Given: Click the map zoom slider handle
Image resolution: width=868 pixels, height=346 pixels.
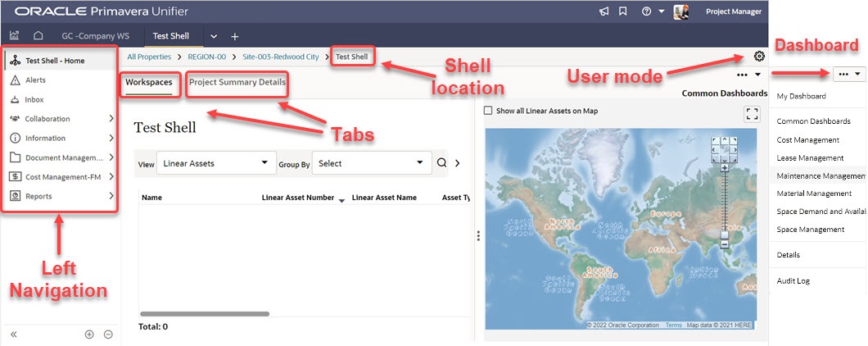Looking at the screenshot, I should (725, 234).
